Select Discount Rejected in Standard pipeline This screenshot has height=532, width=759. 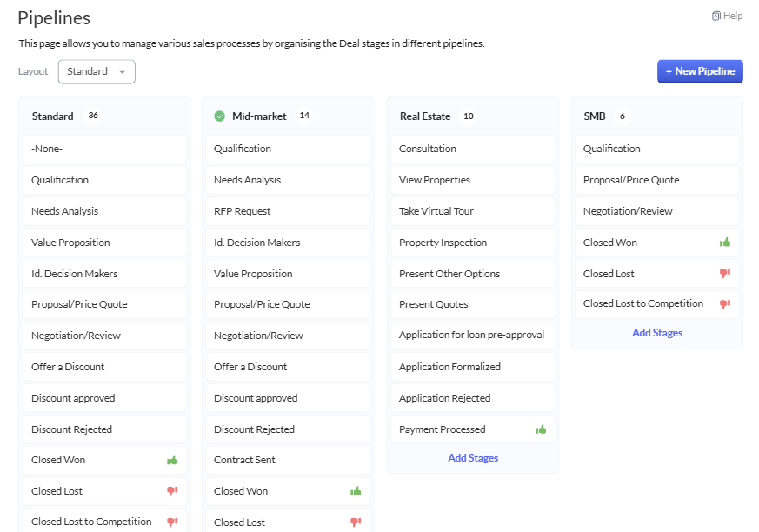[104, 429]
